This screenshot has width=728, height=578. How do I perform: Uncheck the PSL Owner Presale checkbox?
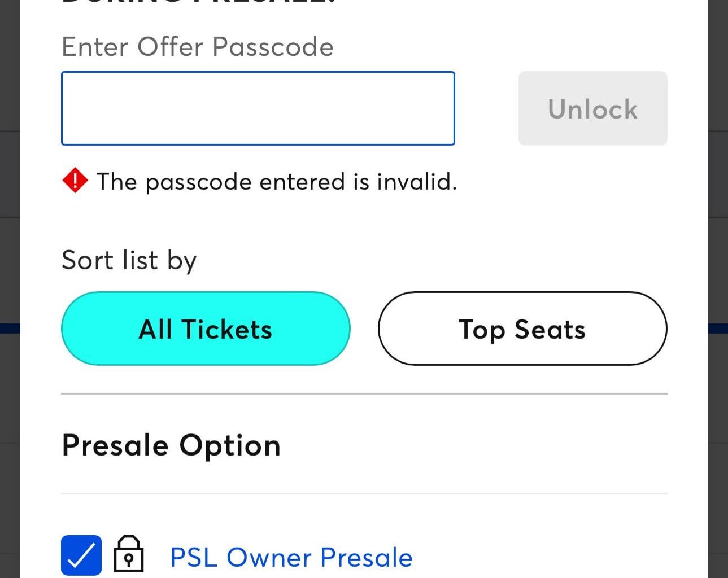(x=81, y=555)
